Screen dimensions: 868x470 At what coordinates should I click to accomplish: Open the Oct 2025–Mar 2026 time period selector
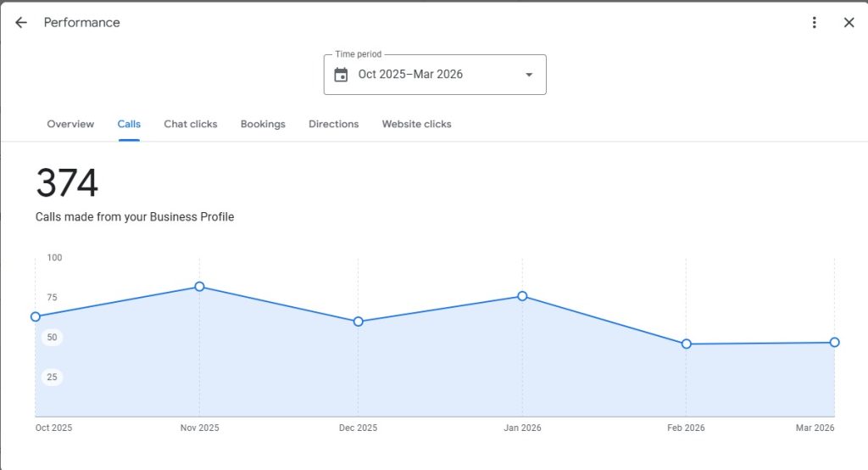coord(410,75)
